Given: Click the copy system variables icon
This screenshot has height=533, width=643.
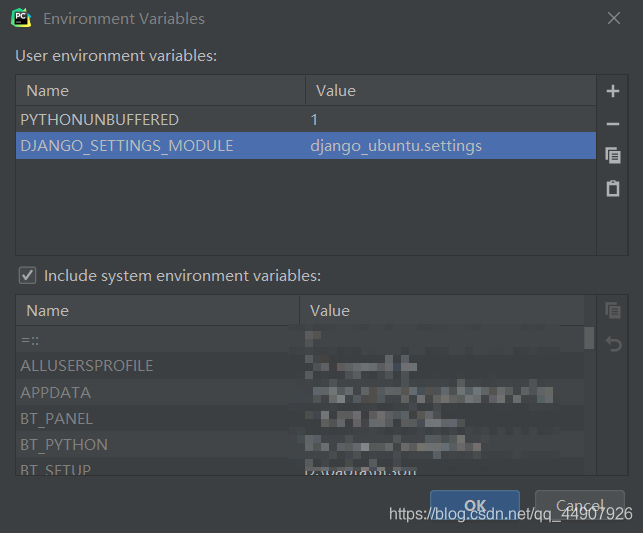Looking at the screenshot, I should click(x=613, y=310).
